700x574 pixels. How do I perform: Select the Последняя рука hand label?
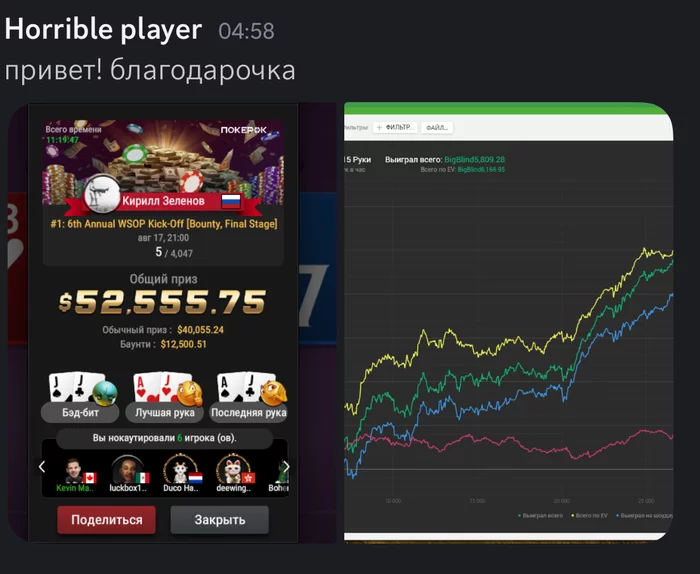coord(249,412)
